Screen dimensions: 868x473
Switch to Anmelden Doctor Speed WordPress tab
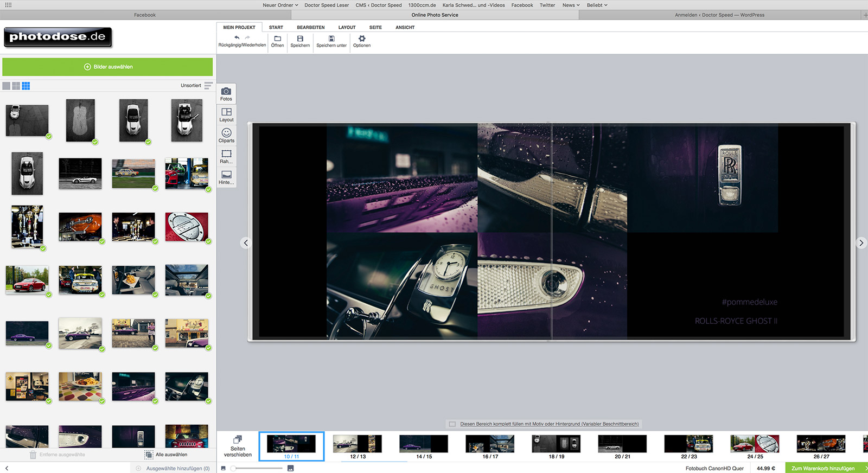click(x=720, y=15)
